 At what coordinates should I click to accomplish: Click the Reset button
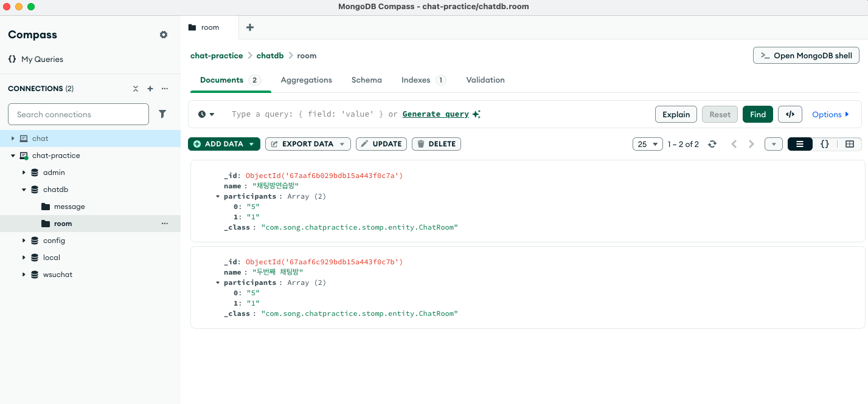720,114
